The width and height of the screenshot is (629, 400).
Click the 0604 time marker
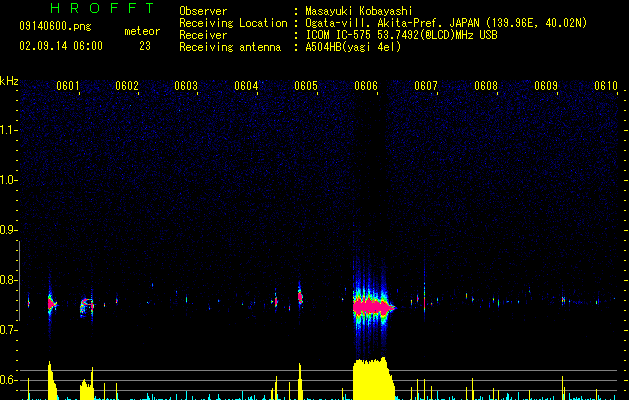[x=246, y=86]
